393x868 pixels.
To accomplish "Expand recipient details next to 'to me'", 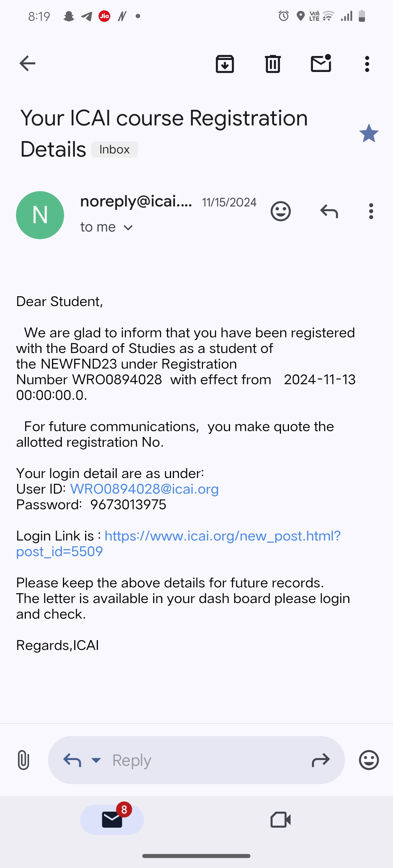I will tap(128, 228).
